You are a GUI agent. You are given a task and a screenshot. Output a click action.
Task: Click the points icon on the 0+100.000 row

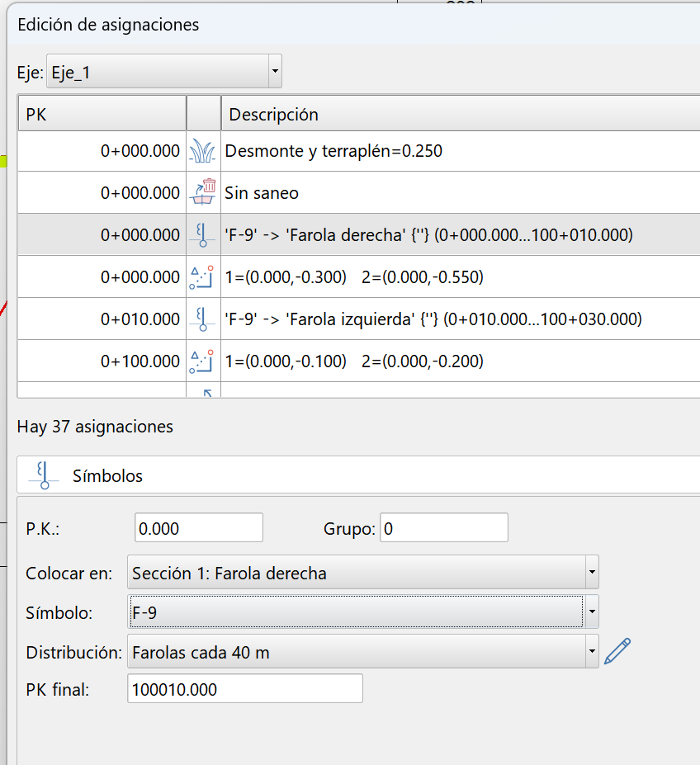tap(203, 361)
